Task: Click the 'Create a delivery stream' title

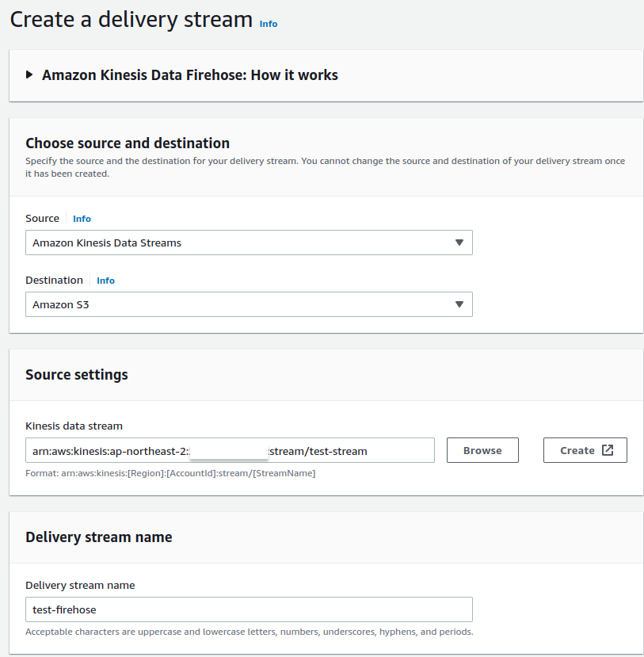Action: coord(131,20)
